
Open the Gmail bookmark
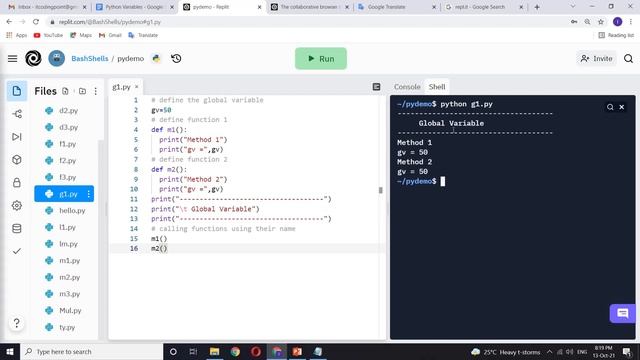click(x=110, y=35)
